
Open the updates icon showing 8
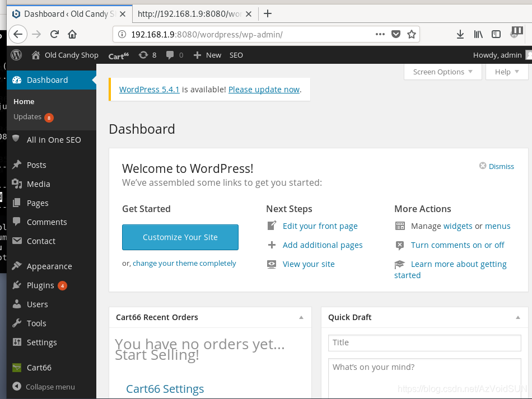pyautogui.click(x=148, y=55)
